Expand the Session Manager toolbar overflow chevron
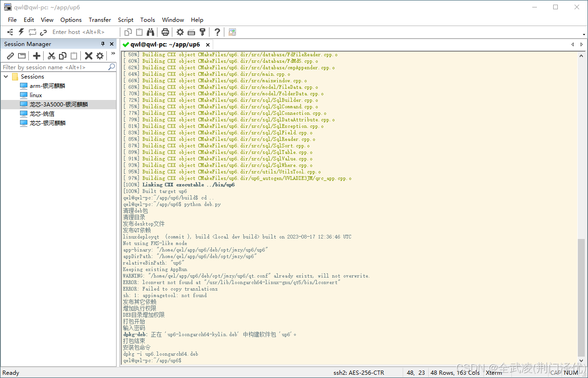The width and height of the screenshot is (588, 378). point(113,54)
